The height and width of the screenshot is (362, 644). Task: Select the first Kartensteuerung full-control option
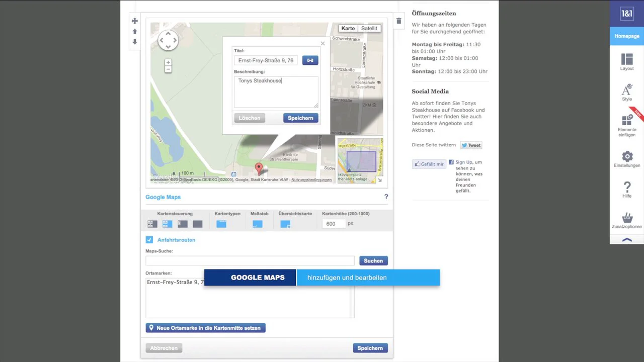point(152,224)
